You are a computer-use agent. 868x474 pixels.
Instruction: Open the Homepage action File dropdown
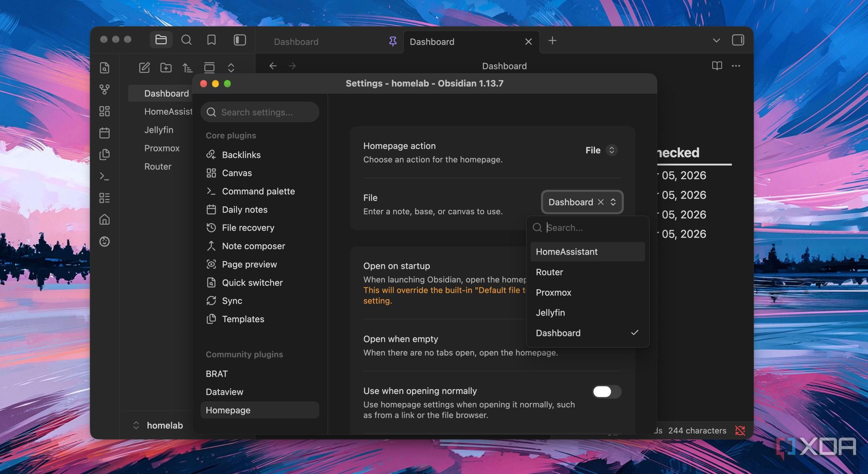(601, 150)
